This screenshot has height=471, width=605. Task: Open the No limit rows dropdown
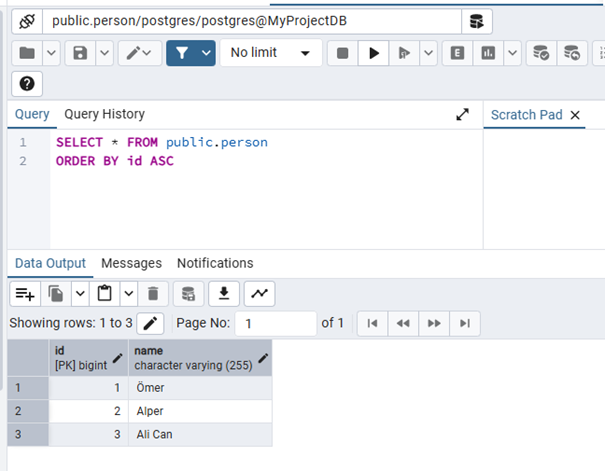click(271, 53)
